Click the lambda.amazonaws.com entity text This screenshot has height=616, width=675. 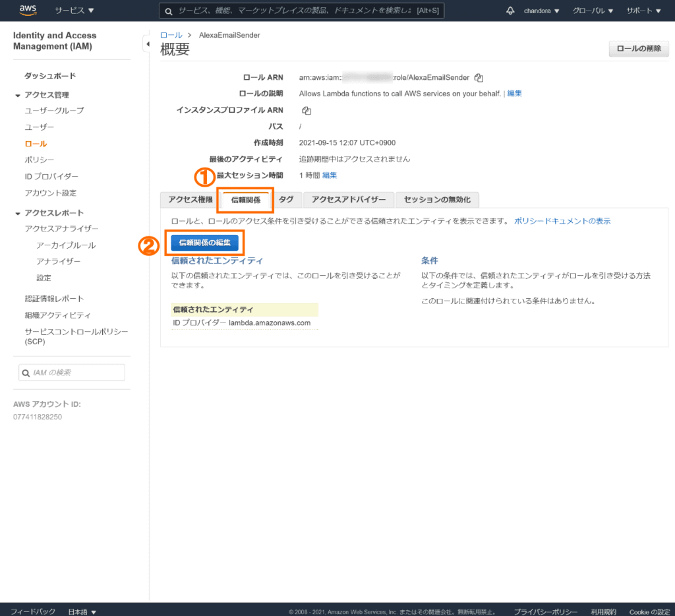pyautogui.click(x=270, y=323)
